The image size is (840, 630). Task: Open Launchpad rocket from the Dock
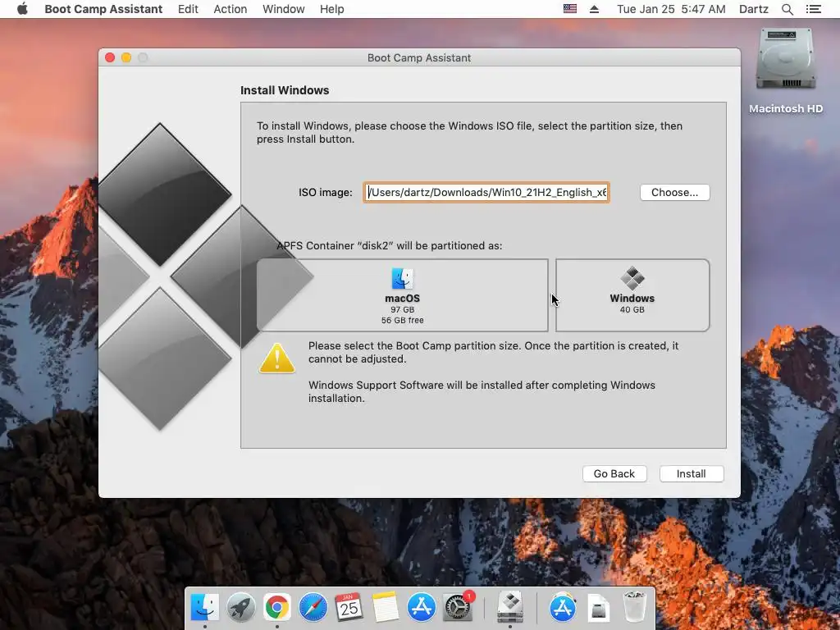(x=240, y=608)
